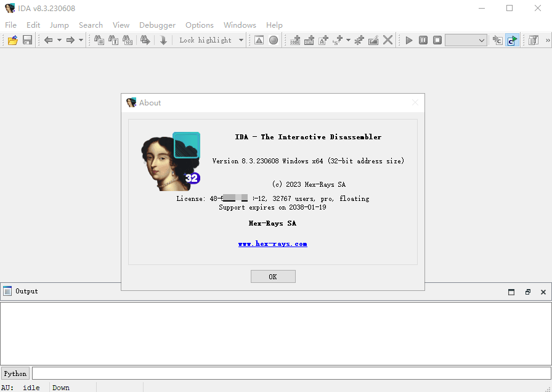Click the rightmost toolbar document icon
Screen dimensions: 552x392
click(x=534, y=40)
